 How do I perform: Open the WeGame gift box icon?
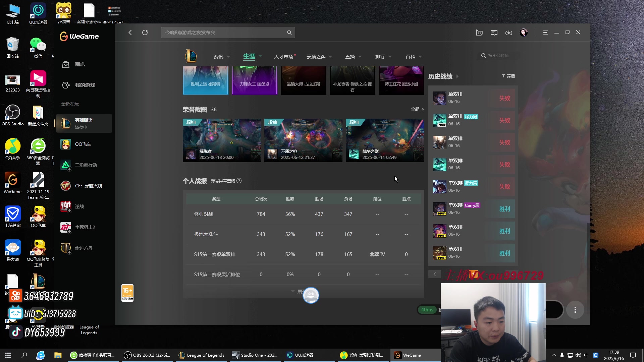tap(479, 33)
